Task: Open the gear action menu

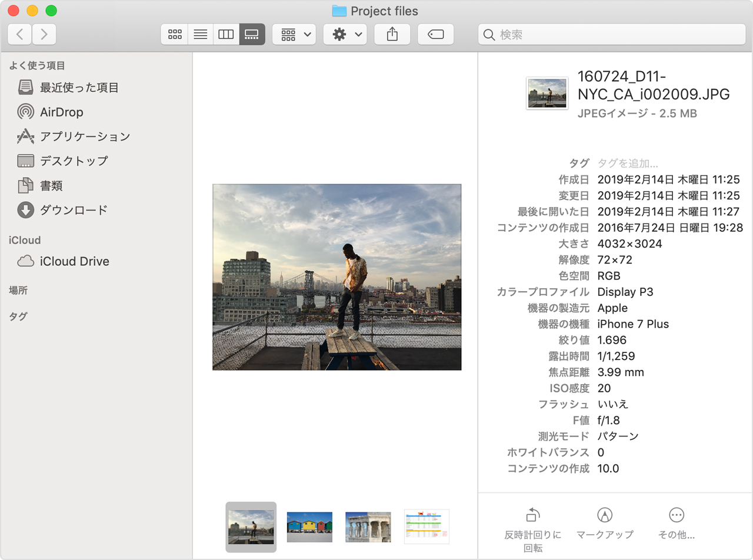Action: point(345,35)
